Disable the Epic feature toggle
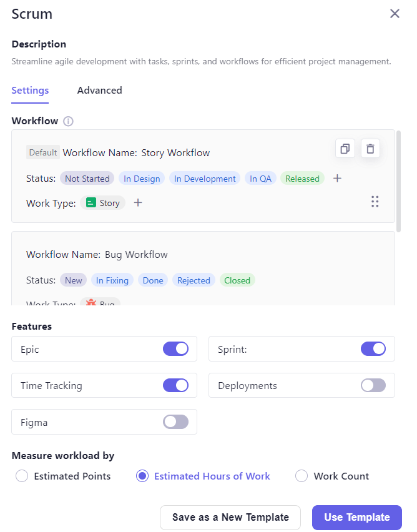The height and width of the screenshot is (532, 417). click(175, 349)
